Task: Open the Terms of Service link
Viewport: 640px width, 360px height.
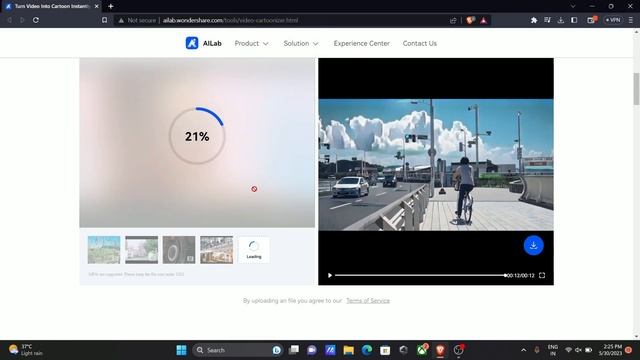Action: point(368,301)
